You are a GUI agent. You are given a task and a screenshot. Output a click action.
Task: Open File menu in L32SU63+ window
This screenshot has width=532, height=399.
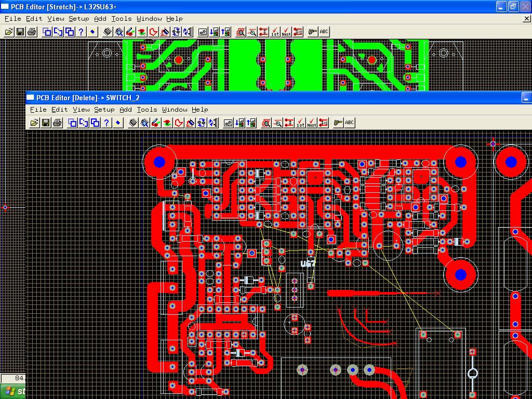click(x=12, y=19)
